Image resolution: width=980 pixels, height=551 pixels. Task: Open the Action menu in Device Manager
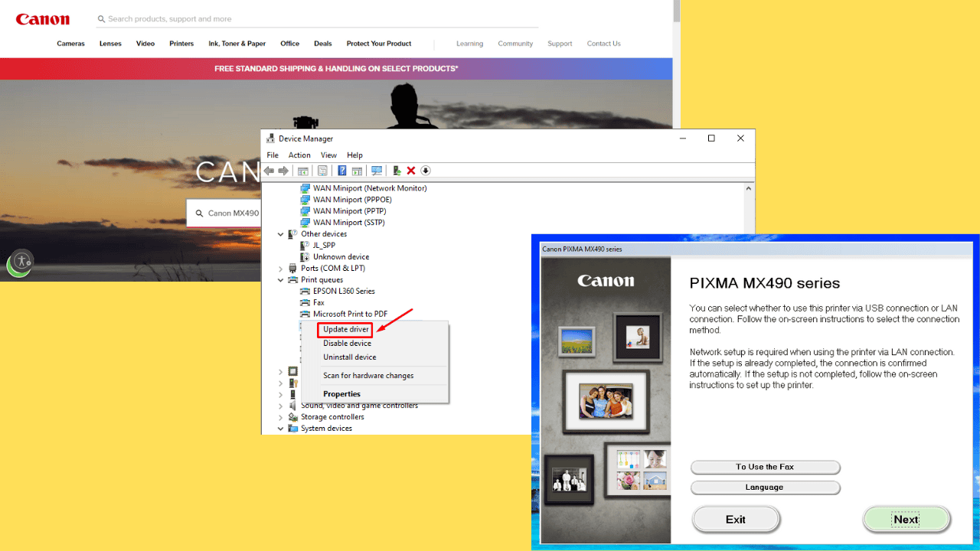pos(299,155)
